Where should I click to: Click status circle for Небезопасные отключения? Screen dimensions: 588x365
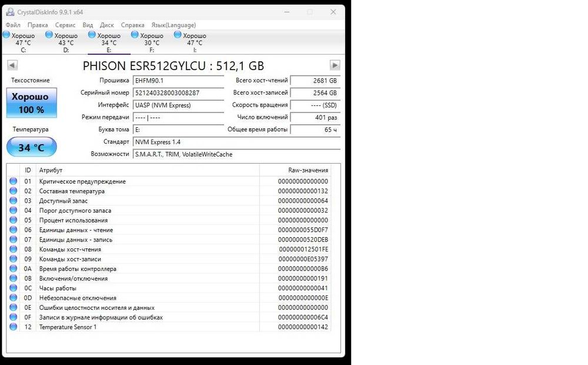13,298
